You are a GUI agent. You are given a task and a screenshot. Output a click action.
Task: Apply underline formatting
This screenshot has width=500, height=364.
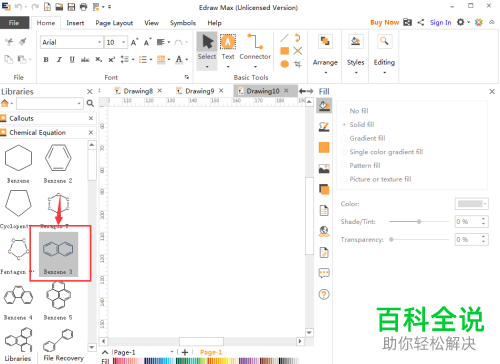pyautogui.click(x=72, y=59)
